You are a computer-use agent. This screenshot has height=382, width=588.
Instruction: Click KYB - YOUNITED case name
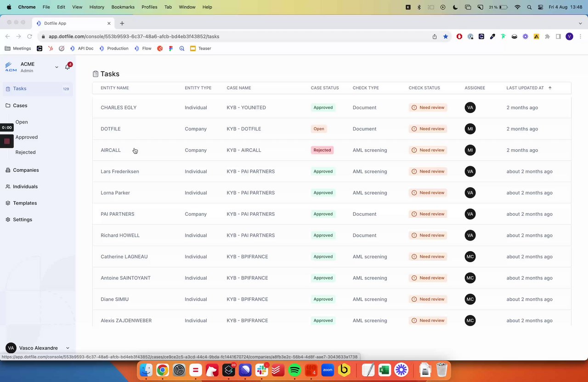tap(246, 107)
